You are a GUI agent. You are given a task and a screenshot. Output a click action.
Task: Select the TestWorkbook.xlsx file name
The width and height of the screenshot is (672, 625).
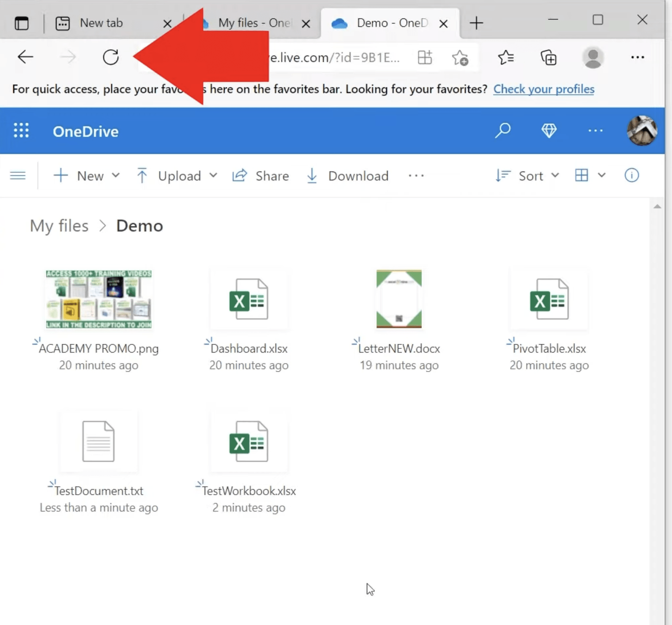(x=249, y=491)
